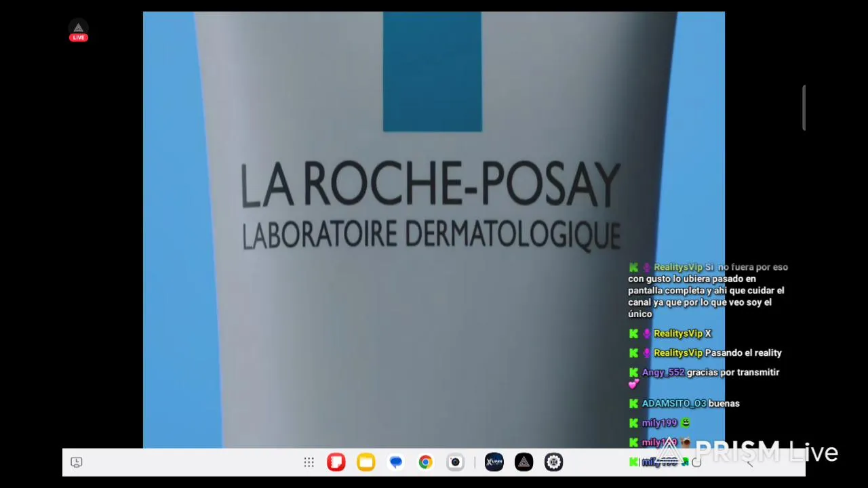The image size is (868, 488).
Task: Click the Kick badge beside Angy_552
Action: 633,373
